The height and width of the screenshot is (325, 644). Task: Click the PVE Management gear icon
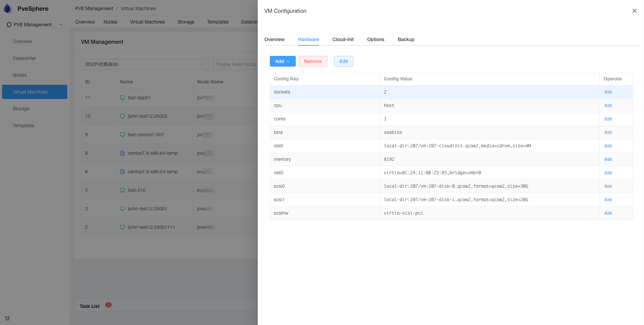[9, 25]
